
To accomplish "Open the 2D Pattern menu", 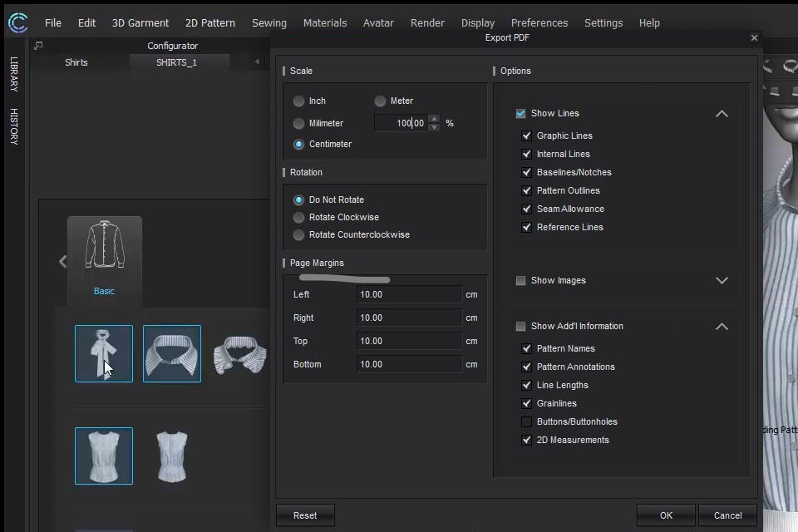I will 210,23.
